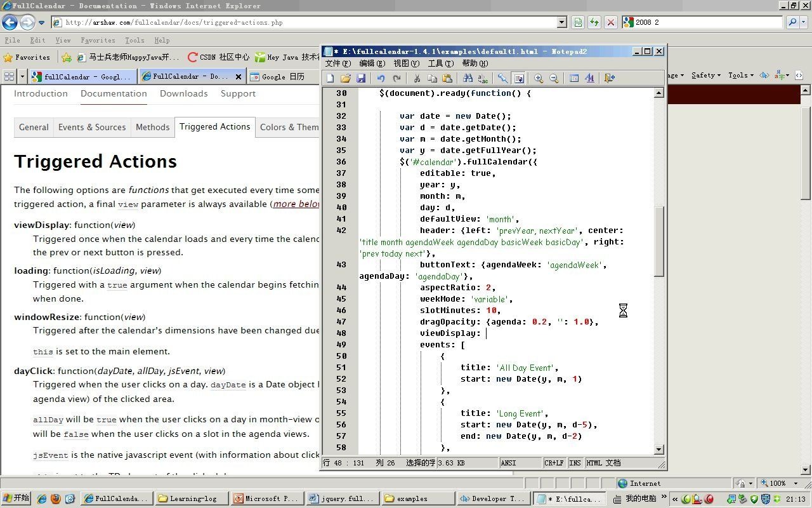Open search provider options dropdown
Screen dimensions: 812x508
[804, 22]
